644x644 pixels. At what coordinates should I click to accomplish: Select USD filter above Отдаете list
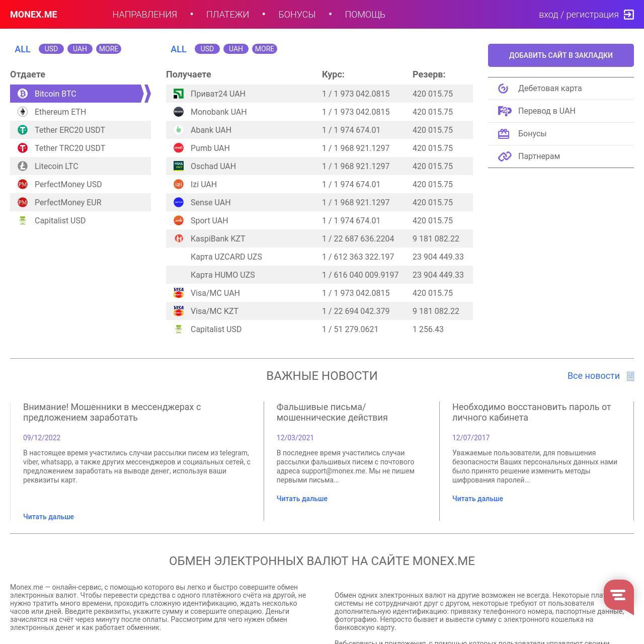coord(51,49)
